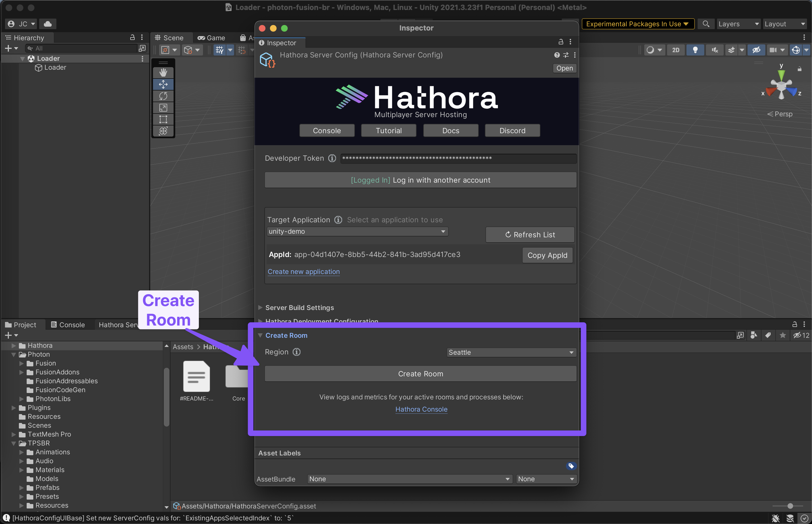
Task: Toggle Hierarchy panel lock
Action: 132,37
